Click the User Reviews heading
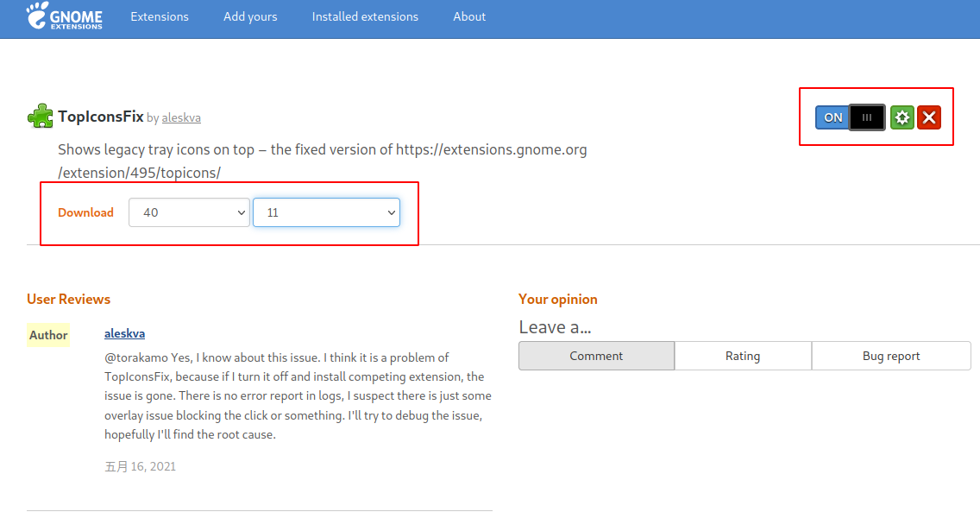This screenshot has width=980, height=512. click(x=69, y=300)
